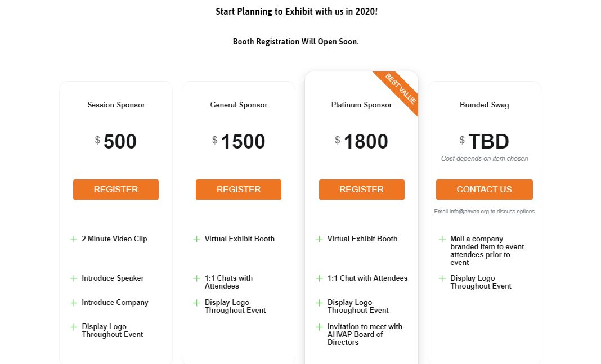Click plus icon beside 1:1 Chat with Attendees
The width and height of the screenshot is (601, 364).
click(320, 278)
